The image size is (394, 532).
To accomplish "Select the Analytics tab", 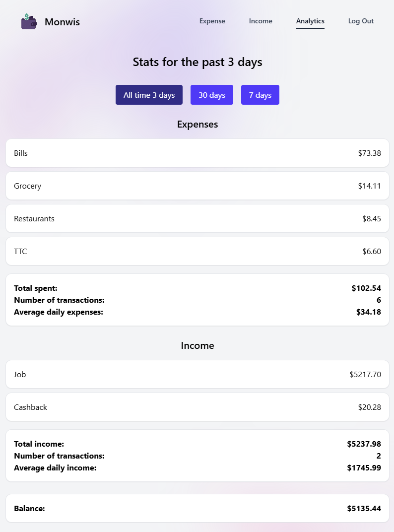I will click(x=310, y=21).
